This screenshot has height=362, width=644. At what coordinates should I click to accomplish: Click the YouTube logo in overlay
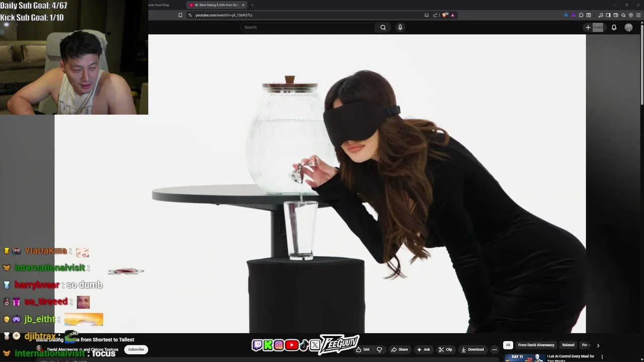(291, 345)
